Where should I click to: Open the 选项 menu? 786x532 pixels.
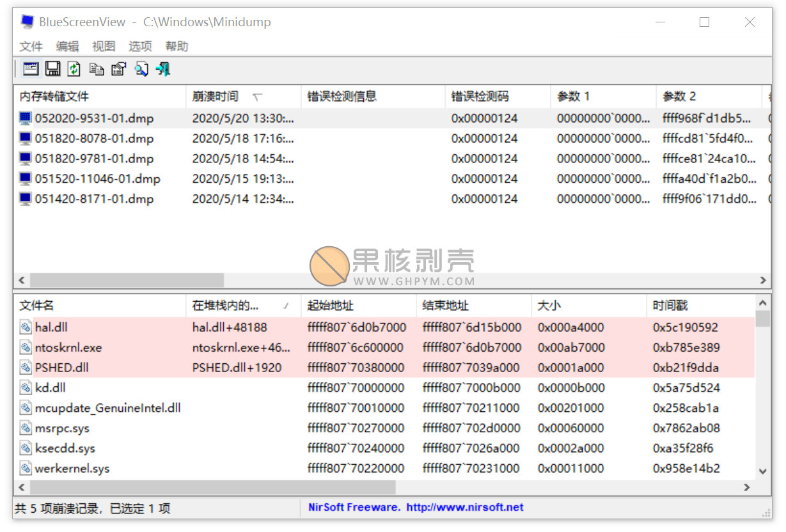coord(140,46)
